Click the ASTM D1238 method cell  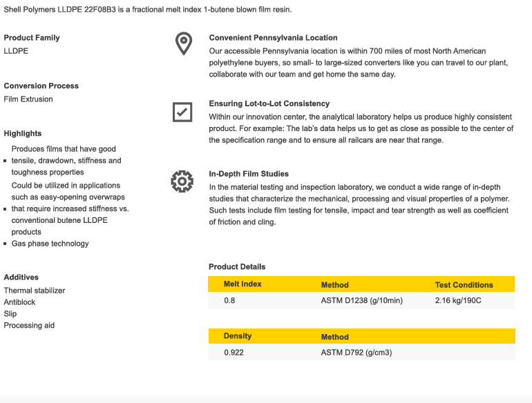(x=361, y=301)
